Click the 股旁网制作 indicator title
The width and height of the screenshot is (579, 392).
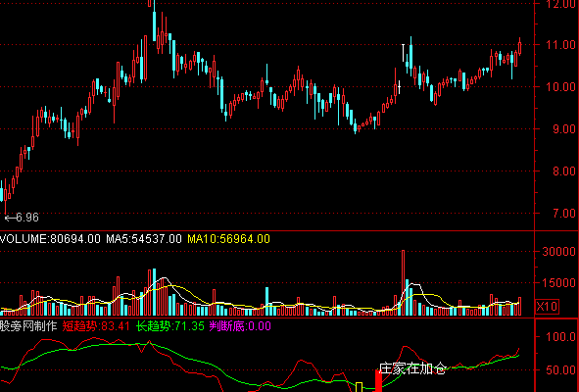coord(28,326)
